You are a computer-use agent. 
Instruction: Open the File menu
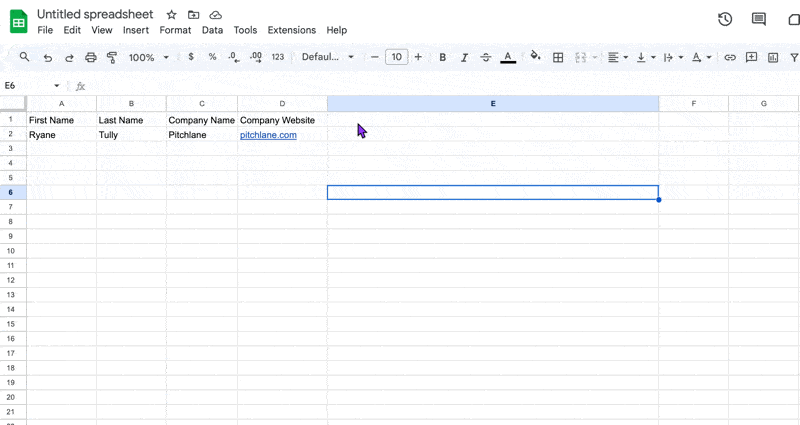pos(45,30)
